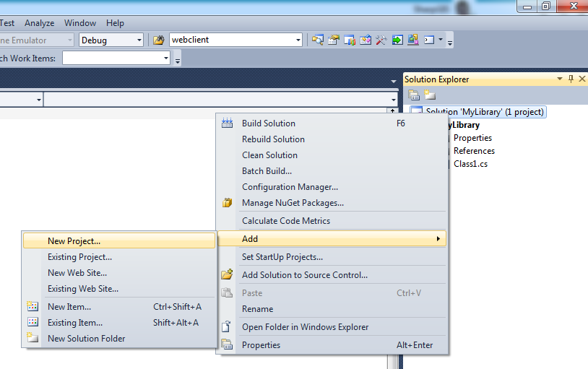Open the Debug configuration dropdown
Screen dimensions: 588x369
tap(139, 40)
